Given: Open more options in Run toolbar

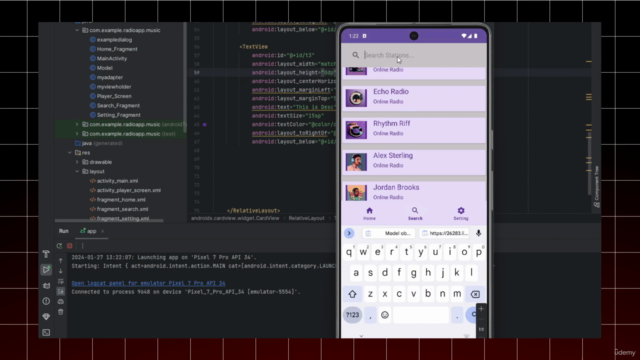Looking at the screenshot, I should 82,246.
